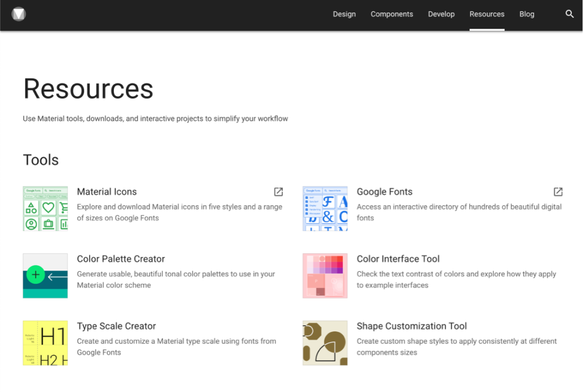The image size is (583, 392).
Task: Open the Google Fonts tool link
Action: pos(384,192)
